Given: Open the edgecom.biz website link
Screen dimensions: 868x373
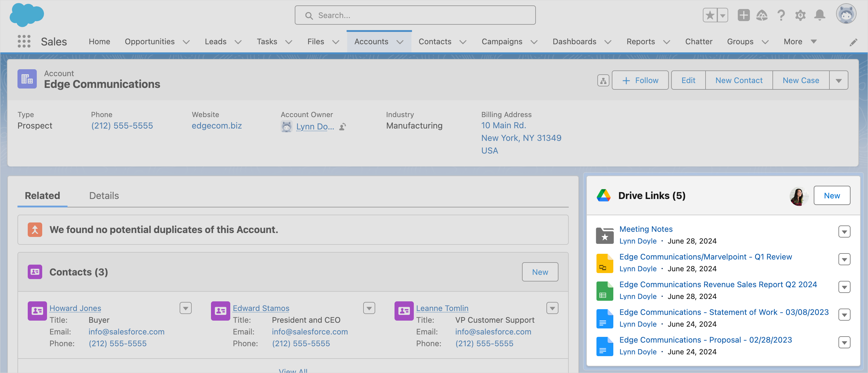Looking at the screenshot, I should [217, 126].
